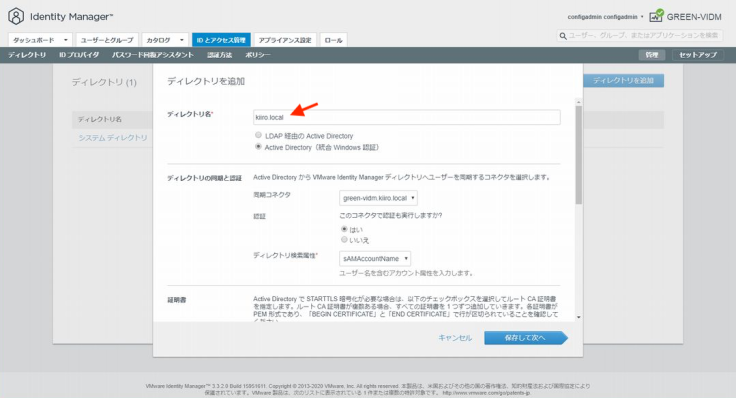The image size is (736, 398).
Task: Click the dialog scrollbar up arrow
Action: coord(579,102)
